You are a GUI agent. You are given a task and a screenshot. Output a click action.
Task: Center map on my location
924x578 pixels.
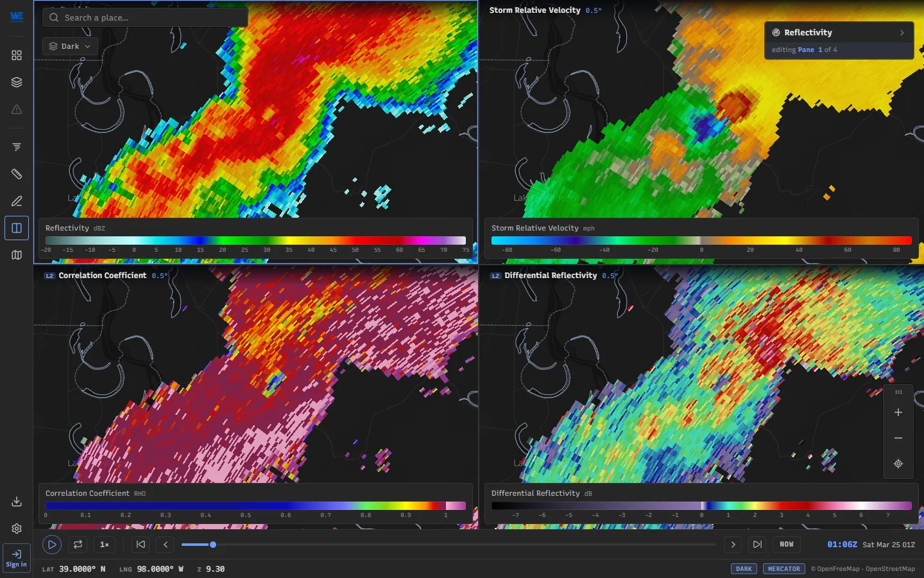pos(898,464)
